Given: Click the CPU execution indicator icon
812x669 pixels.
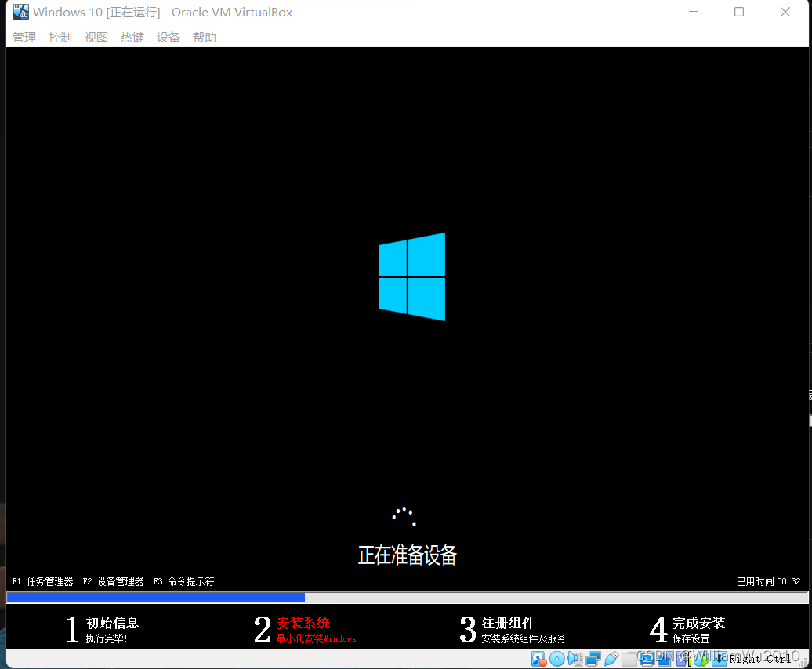Looking at the screenshot, I should point(683,659).
